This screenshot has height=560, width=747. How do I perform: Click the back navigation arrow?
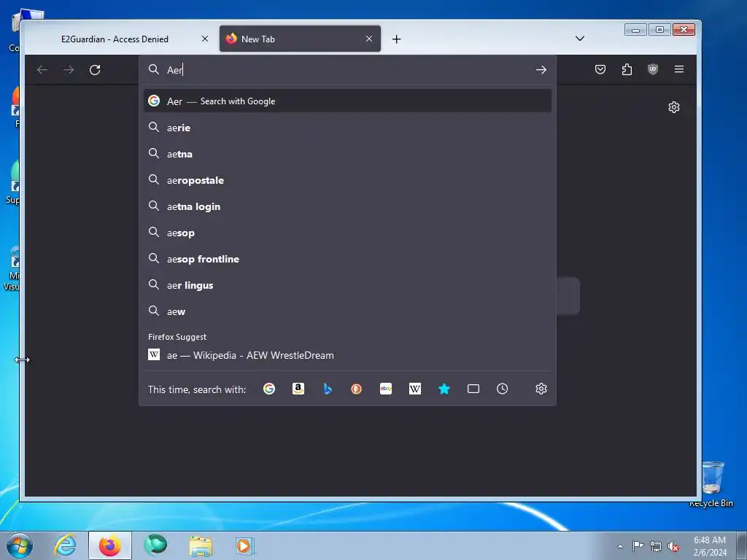42,70
